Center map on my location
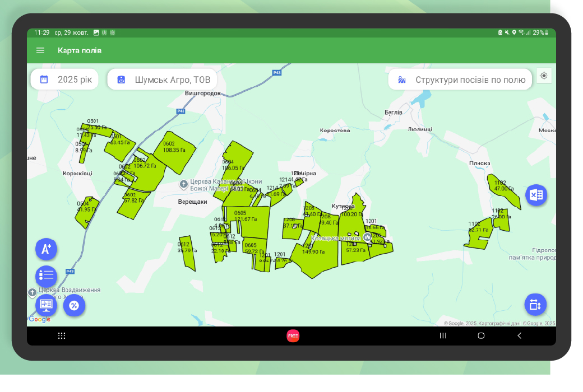The height and width of the screenshot is (392, 583). (x=543, y=76)
